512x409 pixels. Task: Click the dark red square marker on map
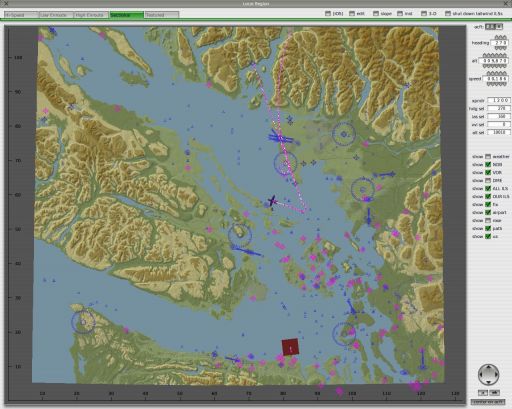290,347
